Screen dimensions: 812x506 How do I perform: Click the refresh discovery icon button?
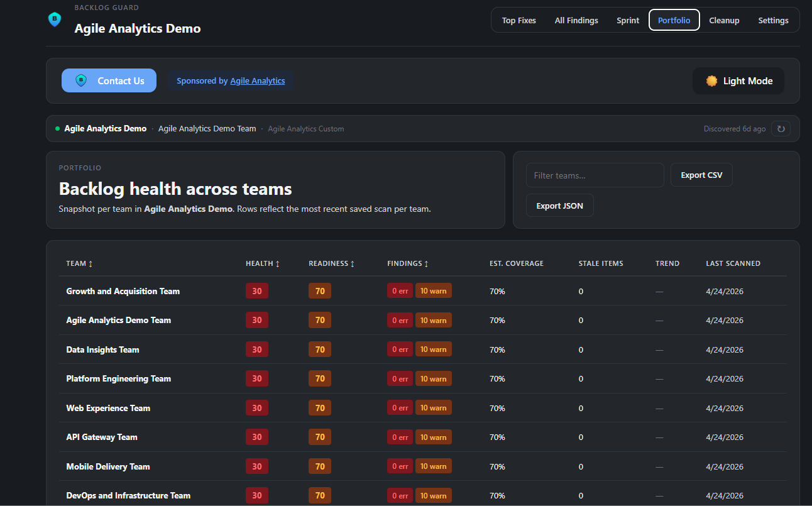[781, 129]
